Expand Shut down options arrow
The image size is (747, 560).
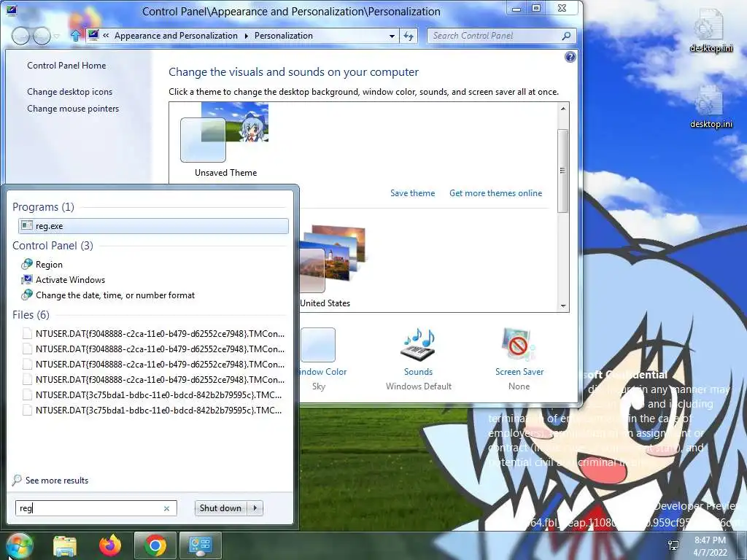255,508
